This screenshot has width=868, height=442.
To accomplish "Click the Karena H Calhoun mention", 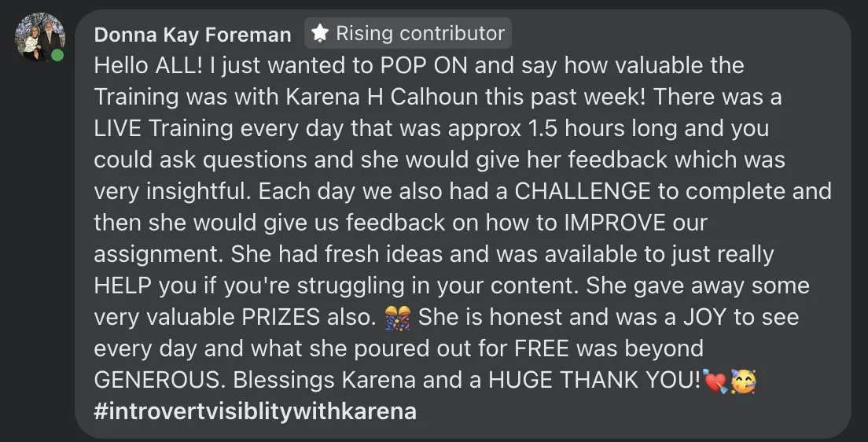I will pos(382,97).
